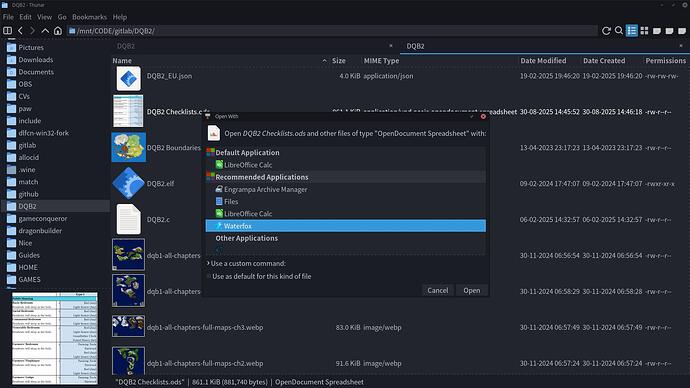
Task: Close the Open With dialog window
Action: tap(483, 117)
